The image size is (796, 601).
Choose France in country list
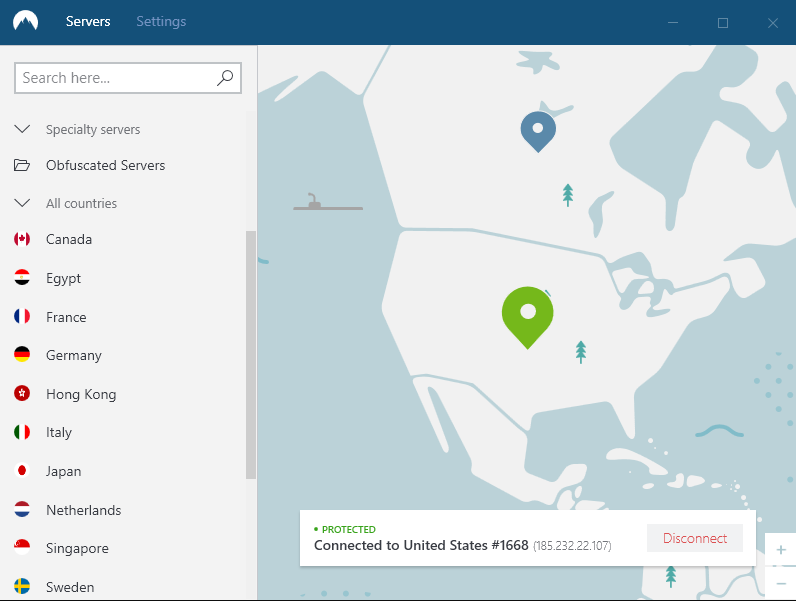(66, 317)
